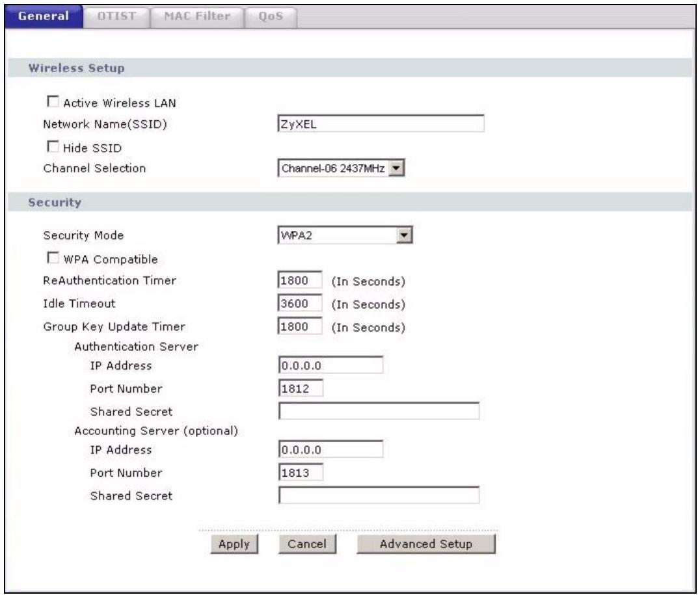Click the Apply button

tap(235, 544)
